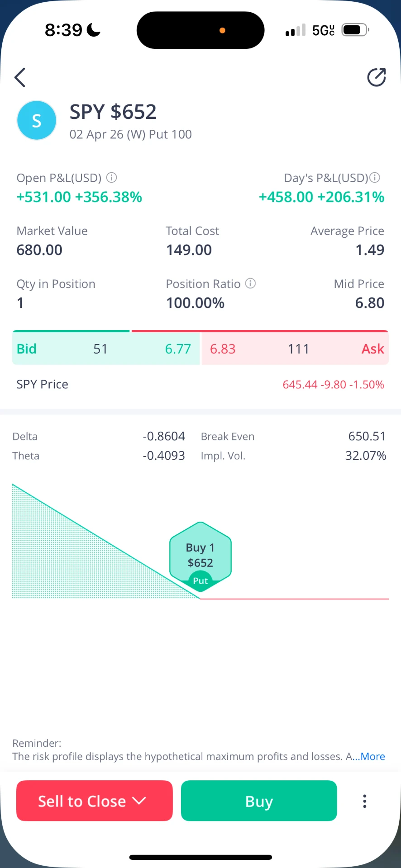Viewport: 401px width, 868px height.
Task: Tap the Break Even value 650.51
Action: click(367, 436)
